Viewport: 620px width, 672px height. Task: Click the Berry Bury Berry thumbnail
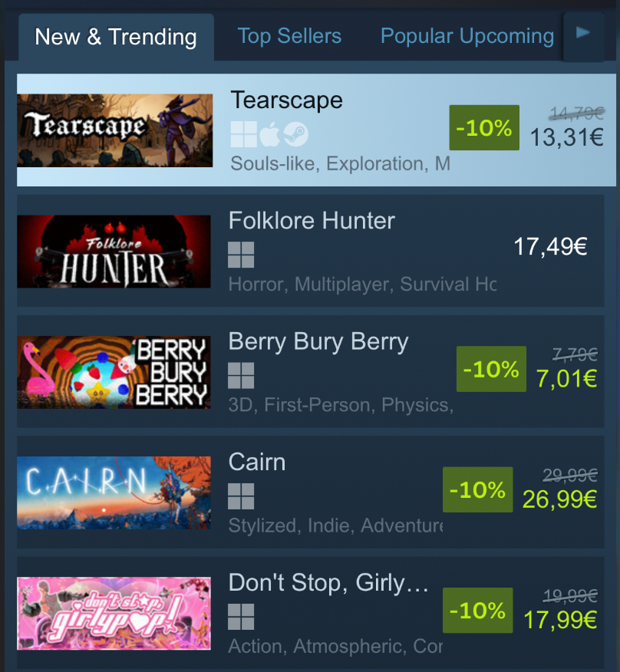114,372
